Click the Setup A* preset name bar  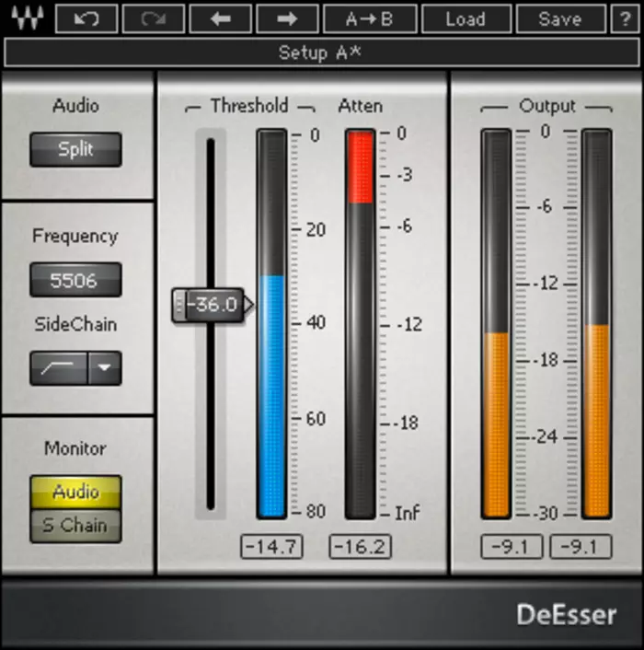320,52
